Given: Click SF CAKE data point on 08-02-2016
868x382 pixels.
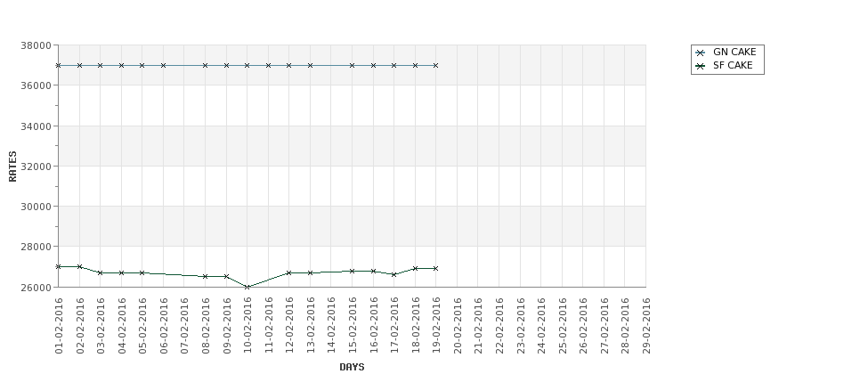Looking at the screenshot, I should pyautogui.click(x=206, y=276).
